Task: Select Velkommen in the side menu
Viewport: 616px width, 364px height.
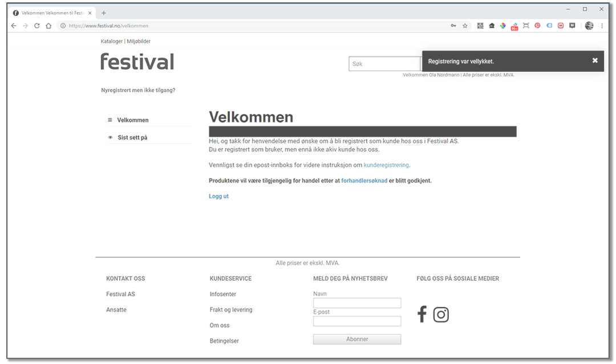Action: click(x=133, y=120)
